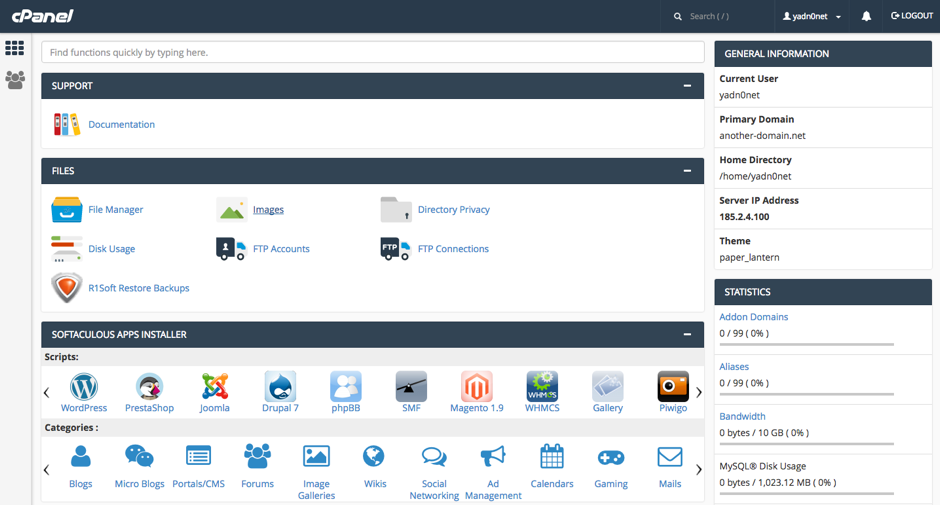The image size is (940, 505).
Task: Open the grid home icon in sidebar
Action: 14,47
